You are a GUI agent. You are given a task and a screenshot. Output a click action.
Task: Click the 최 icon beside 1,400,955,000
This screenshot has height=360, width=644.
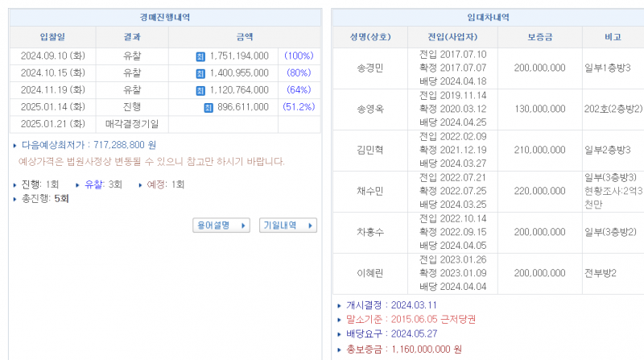200,73
